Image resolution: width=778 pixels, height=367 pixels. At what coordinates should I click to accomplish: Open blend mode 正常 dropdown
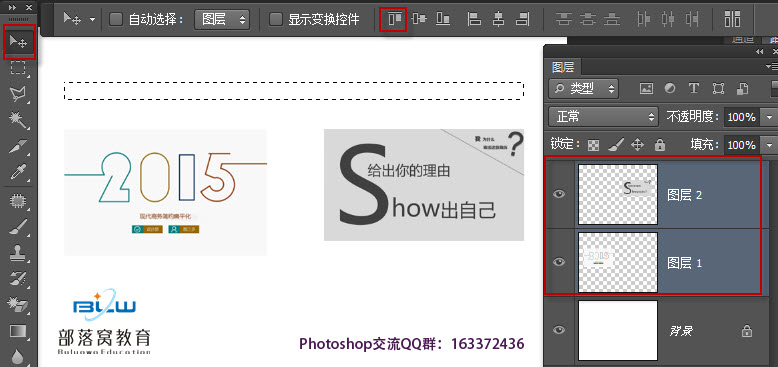(x=603, y=117)
